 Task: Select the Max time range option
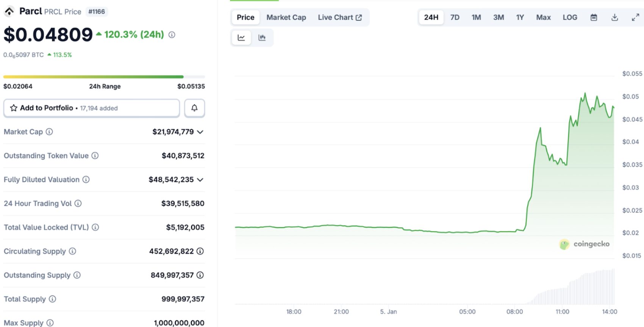pyautogui.click(x=543, y=17)
